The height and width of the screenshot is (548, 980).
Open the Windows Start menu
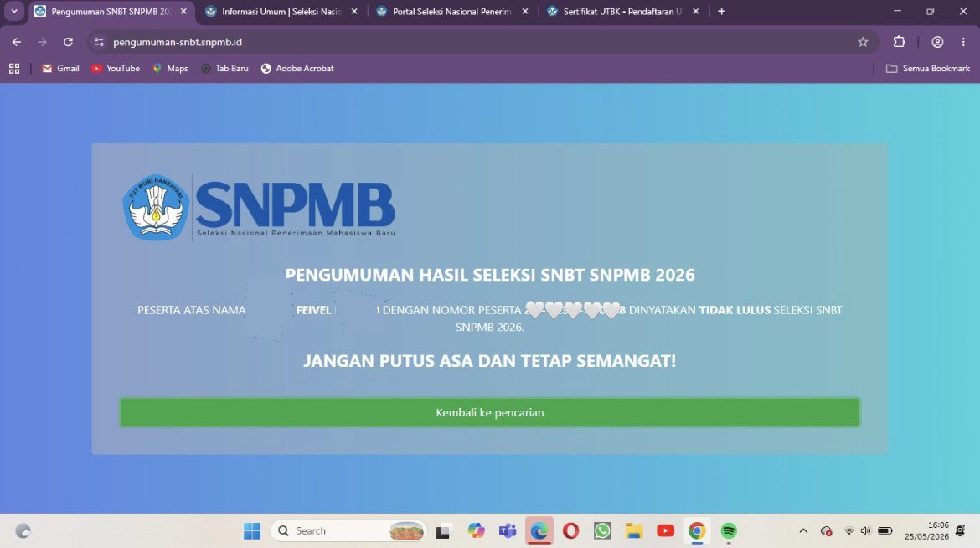[252, 531]
